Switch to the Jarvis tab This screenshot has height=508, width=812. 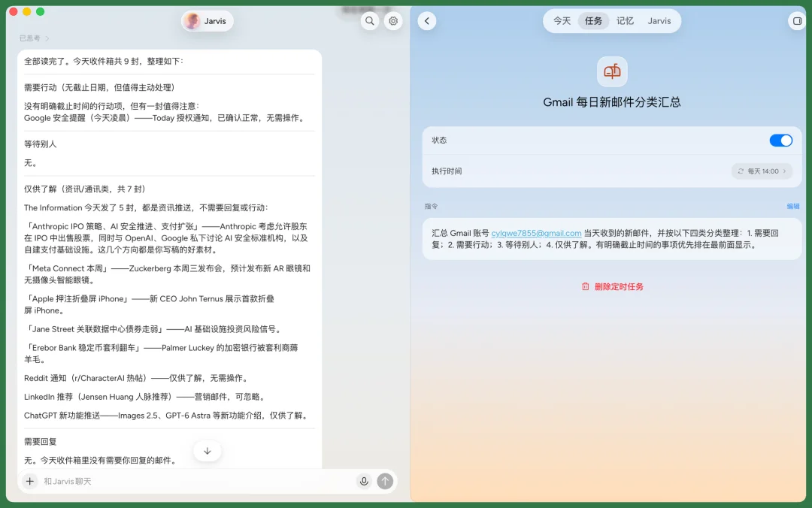click(659, 21)
